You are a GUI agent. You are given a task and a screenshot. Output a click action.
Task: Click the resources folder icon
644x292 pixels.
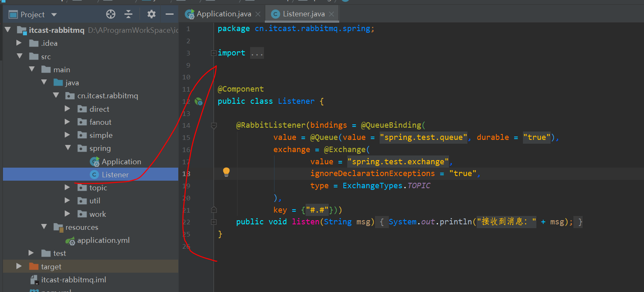click(58, 227)
